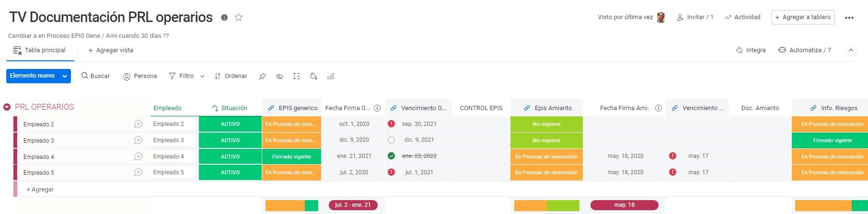Star this board as favorite
868x214 pixels.
coord(239,17)
